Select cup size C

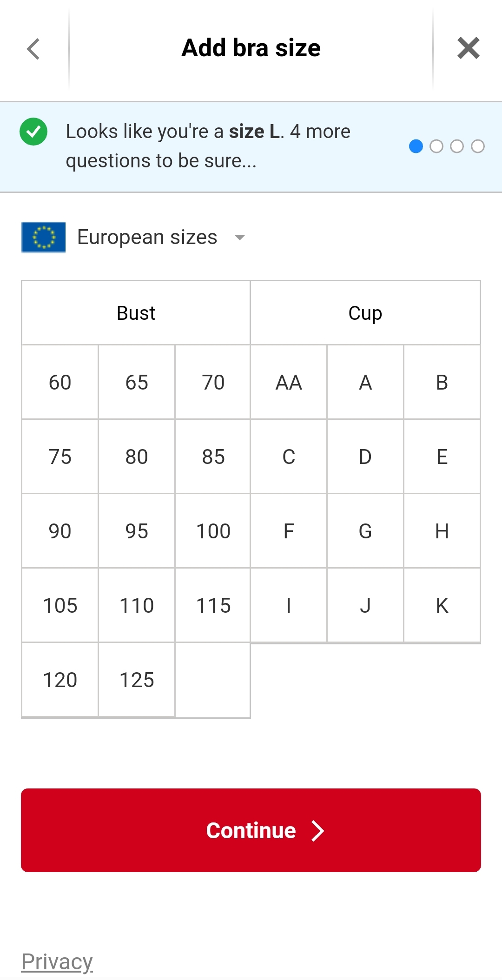[x=289, y=457]
